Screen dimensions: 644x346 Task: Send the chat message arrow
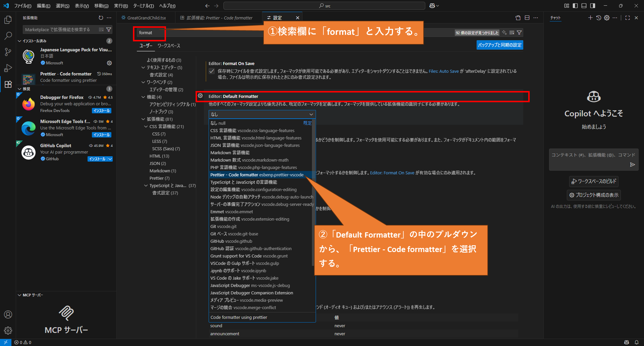pos(632,165)
